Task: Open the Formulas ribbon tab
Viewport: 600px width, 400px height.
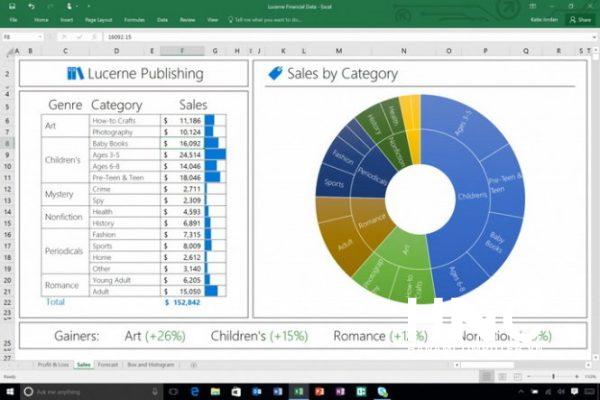Action: click(x=134, y=19)
